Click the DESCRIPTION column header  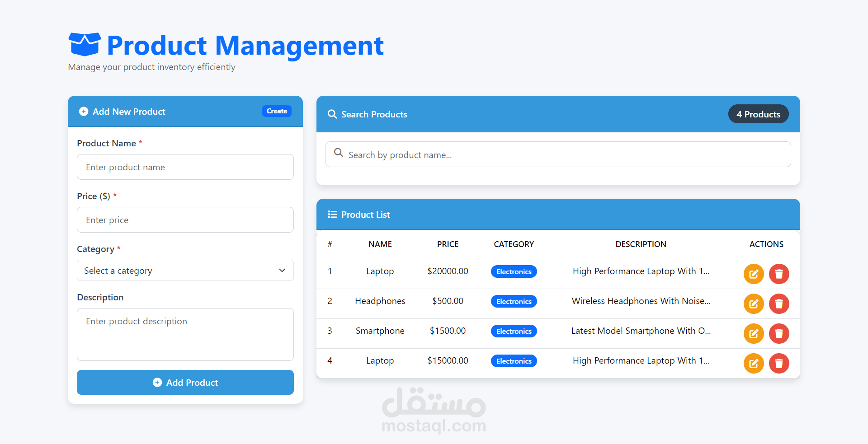pos(641,244)
